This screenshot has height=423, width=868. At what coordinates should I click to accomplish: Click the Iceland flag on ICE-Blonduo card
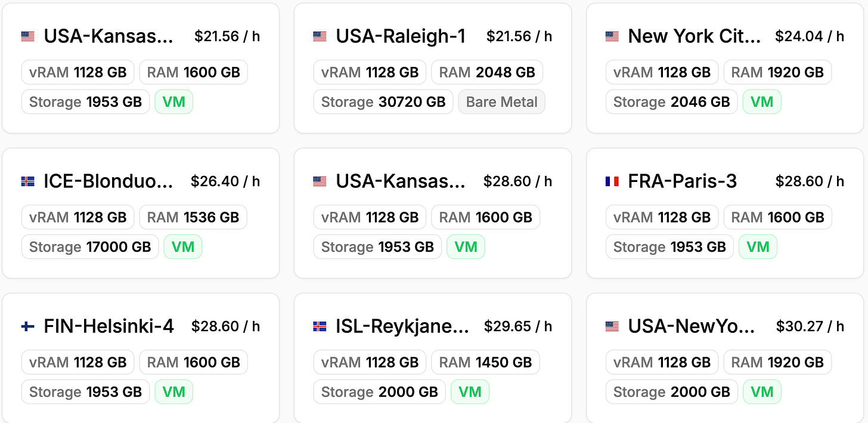27,181
